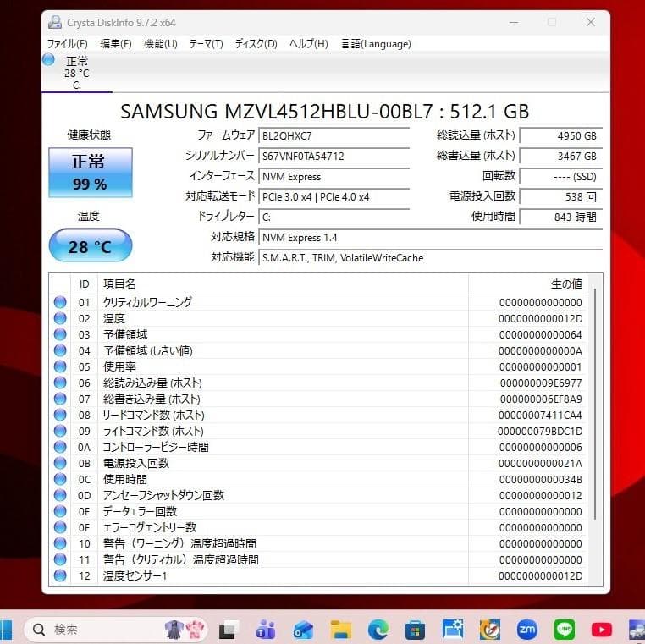Open LINE from the taskbar
645x644 pixels.
click(x=565, y=630)
